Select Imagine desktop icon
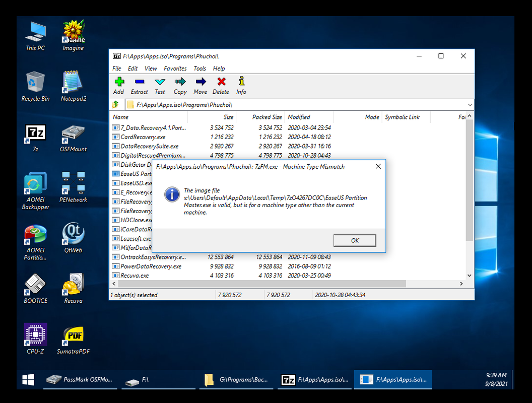Viewport: 532px width, 403px height. click(73, 36)
